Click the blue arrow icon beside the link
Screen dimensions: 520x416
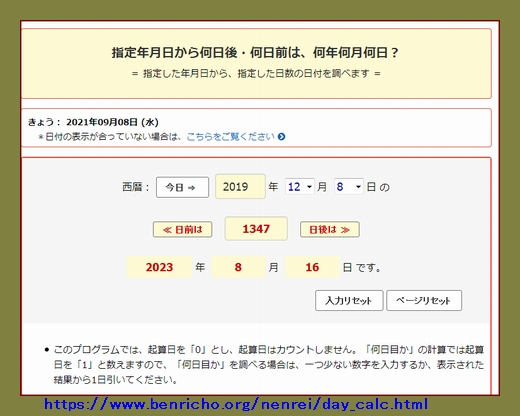pyautogui.click(x=281, y=137)
